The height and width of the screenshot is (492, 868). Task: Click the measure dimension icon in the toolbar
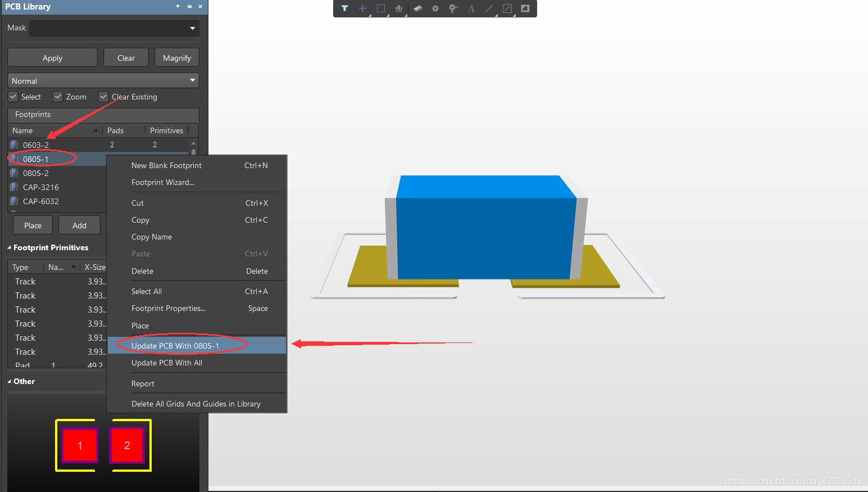(507, 8)
